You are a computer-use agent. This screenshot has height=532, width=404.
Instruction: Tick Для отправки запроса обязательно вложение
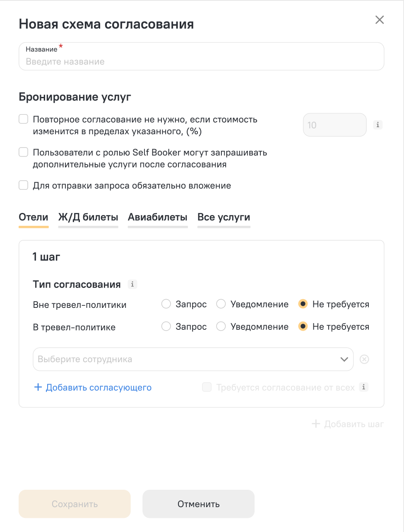23,185
